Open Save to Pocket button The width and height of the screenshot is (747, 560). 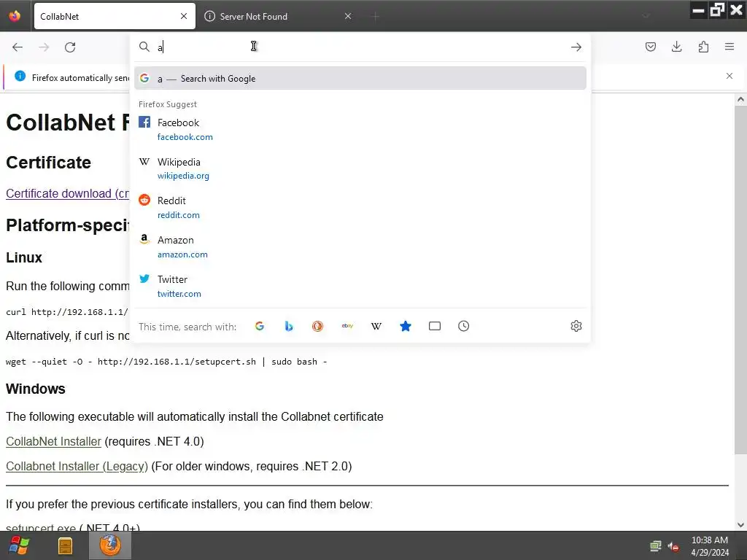650,47
